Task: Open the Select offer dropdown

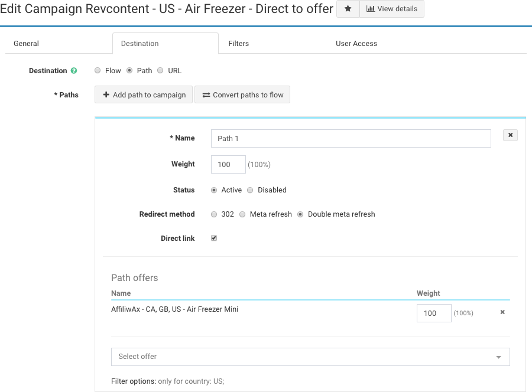Action: pos(310,357)
